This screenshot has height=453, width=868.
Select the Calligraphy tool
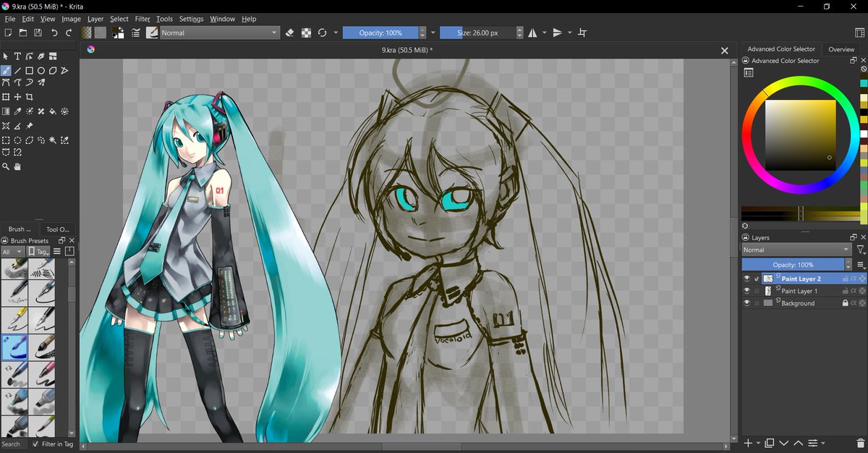pyautogui.click(x=41, y=56)
